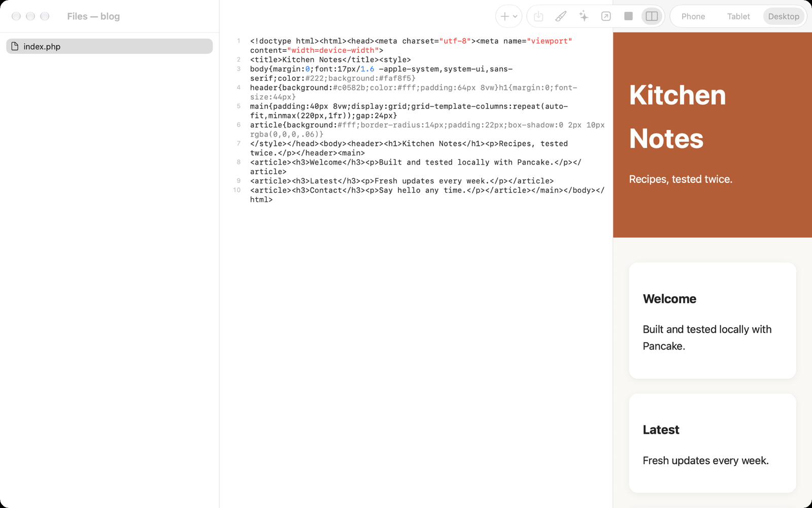Screen dimensions: 812x508
Task: Click line number 5 in the gutter
Action: tap(239, 106)
